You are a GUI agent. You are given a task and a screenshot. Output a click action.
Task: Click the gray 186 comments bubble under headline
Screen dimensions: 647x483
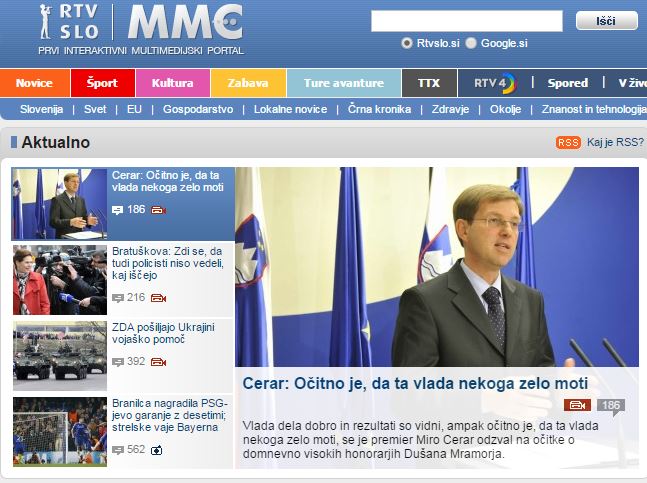click(611, 406)
